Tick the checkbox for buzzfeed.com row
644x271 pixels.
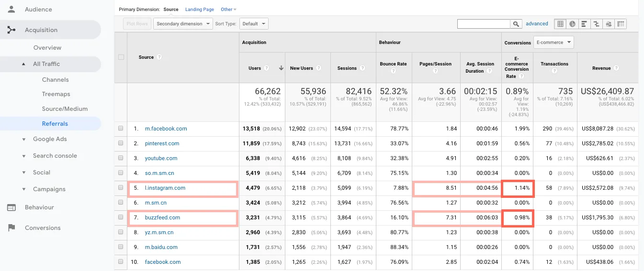coord(121,217)
